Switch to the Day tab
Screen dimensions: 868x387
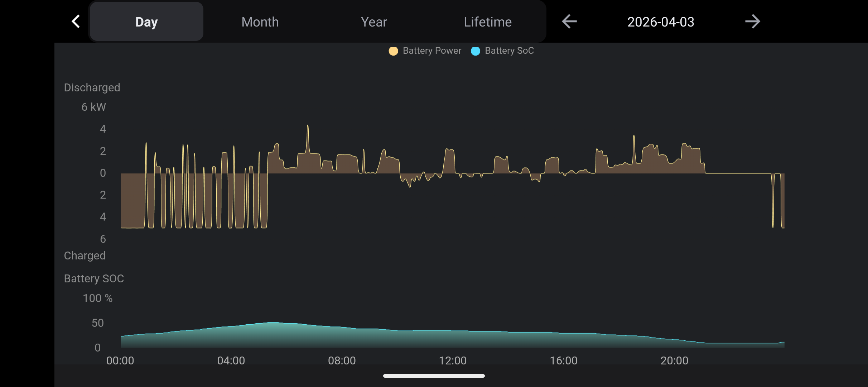coord(146,21)
